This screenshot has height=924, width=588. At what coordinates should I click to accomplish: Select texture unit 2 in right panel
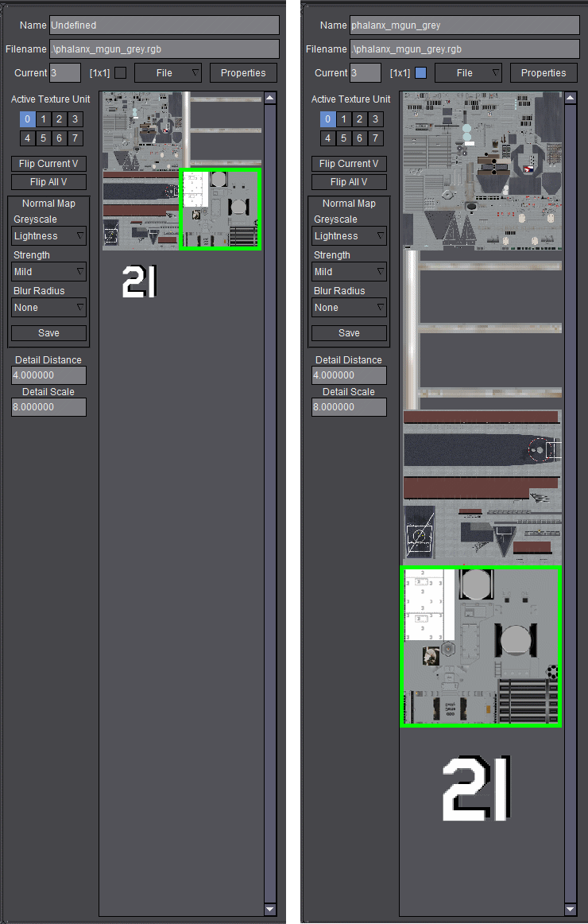point(360,119)
